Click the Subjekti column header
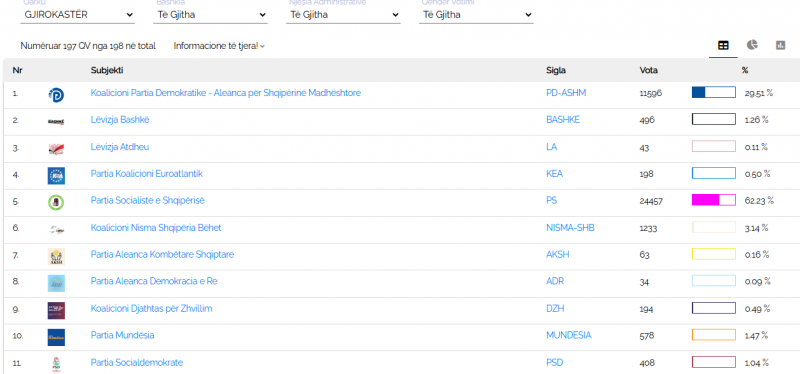 click(x=107, y=70)
